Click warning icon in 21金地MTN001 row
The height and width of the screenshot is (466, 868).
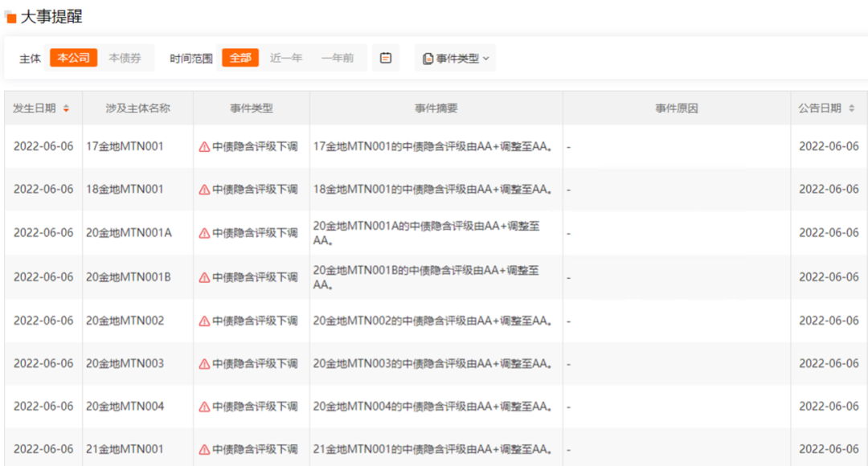[204, 449]
